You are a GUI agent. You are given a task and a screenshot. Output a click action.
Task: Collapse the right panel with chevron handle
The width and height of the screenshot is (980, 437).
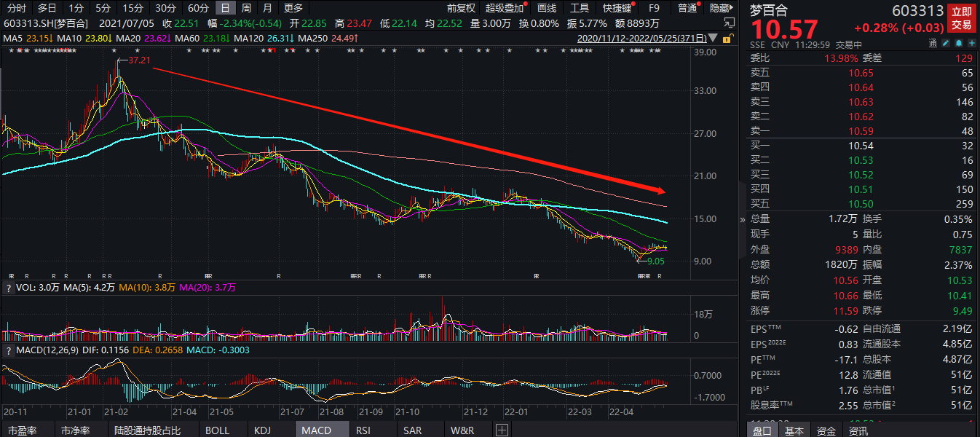click(x=743, y=219)
